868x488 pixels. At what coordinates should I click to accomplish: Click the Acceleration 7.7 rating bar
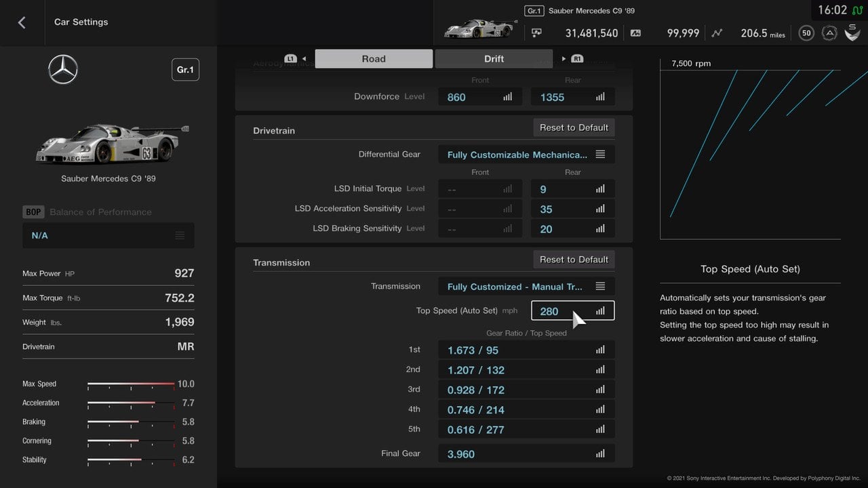(x=131, y=403)
